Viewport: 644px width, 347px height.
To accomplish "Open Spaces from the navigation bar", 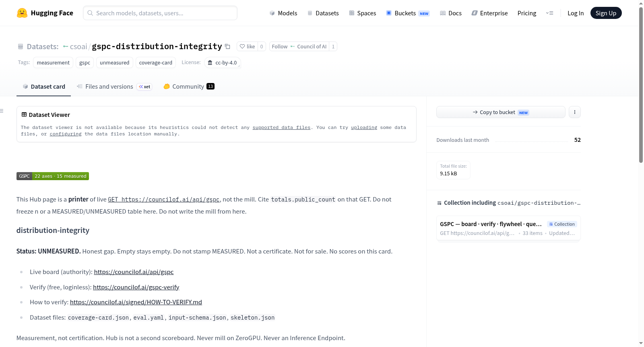I will (362, 13).
